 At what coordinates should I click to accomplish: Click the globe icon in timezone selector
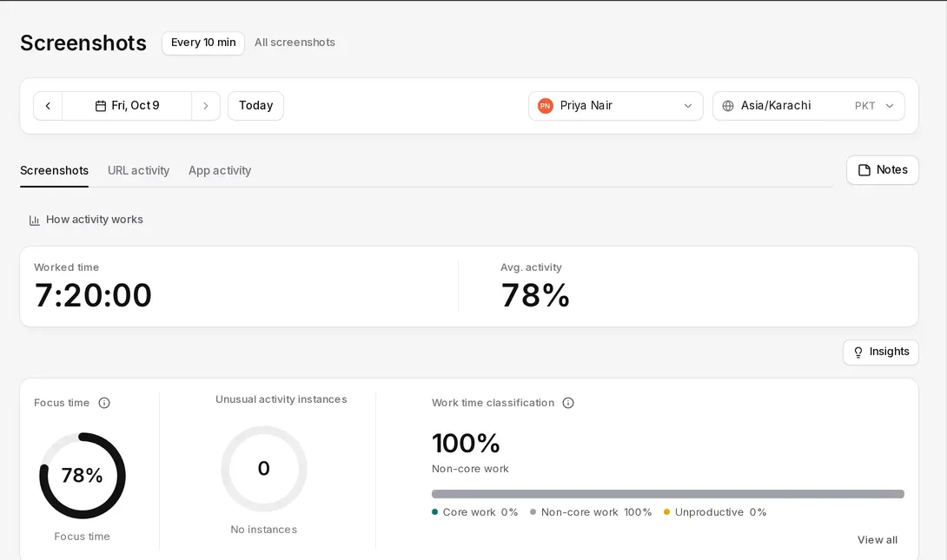(728, 106)
